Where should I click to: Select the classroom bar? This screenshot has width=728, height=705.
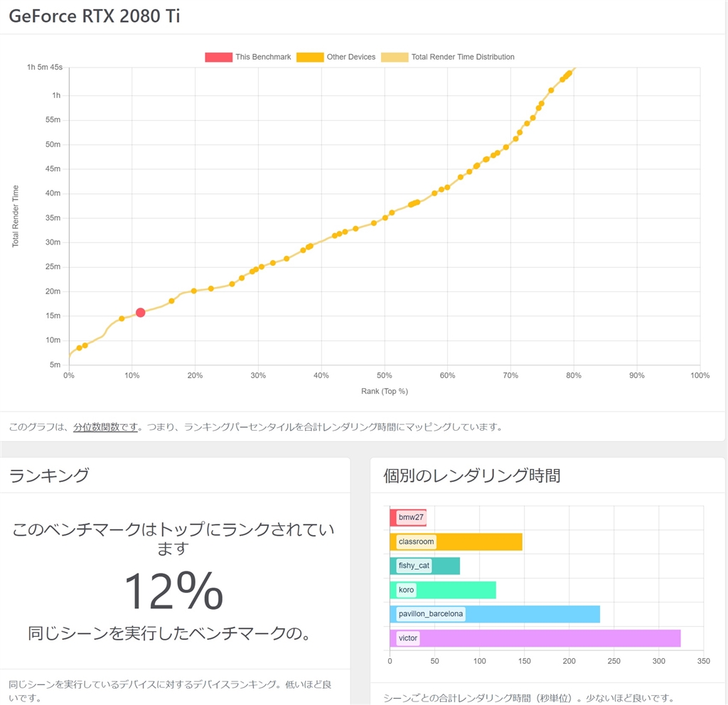click(456, 542)
